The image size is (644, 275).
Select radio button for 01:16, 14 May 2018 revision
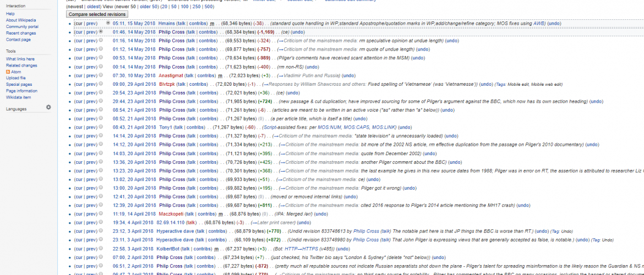(x=100, y=41)
